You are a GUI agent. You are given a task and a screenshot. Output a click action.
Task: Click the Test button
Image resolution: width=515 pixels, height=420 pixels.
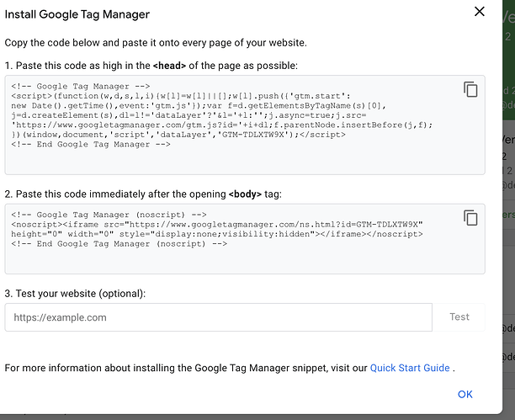click(459, 317)
